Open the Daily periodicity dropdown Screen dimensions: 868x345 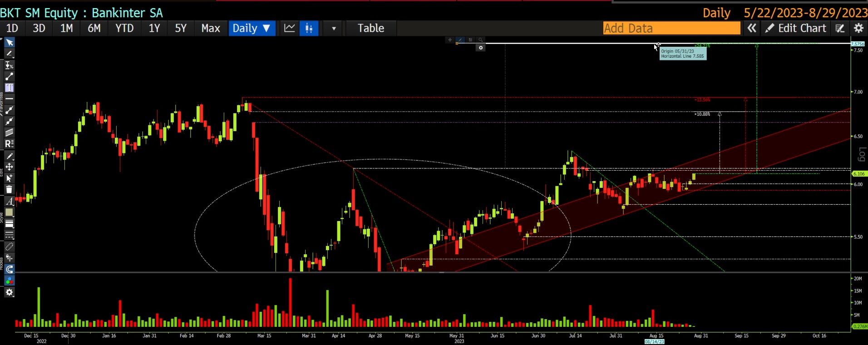point(252,28)
